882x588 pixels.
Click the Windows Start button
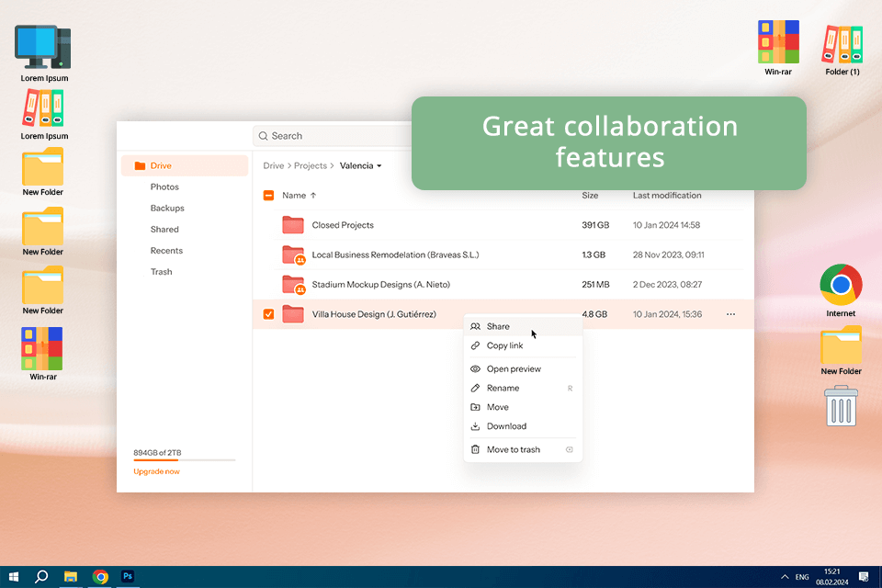pyautogui.click(x=14, y=577)
